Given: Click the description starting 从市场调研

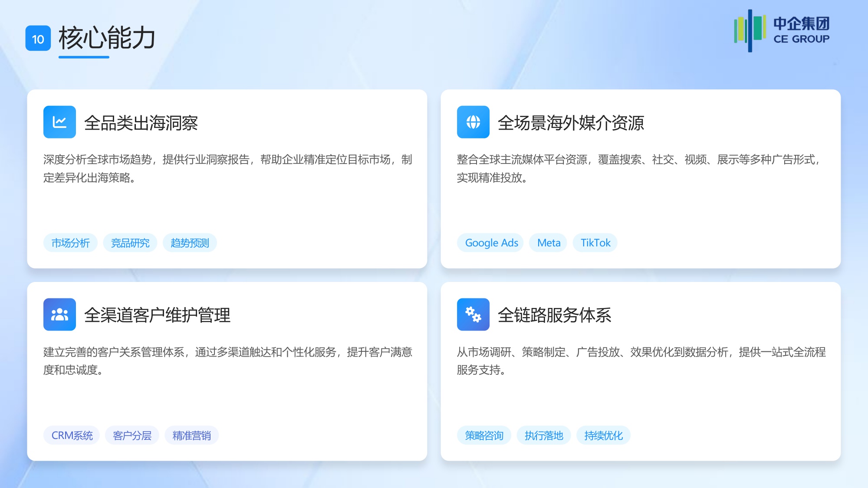Looking at the screenshot, I should click(641, 361).
